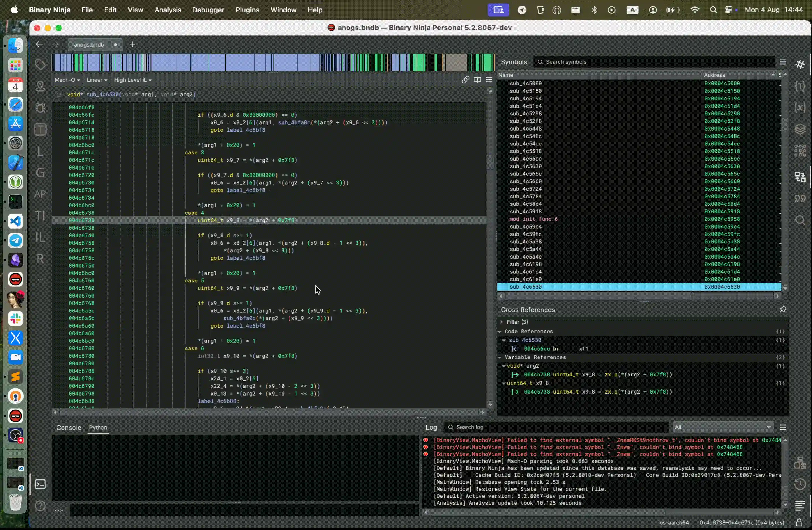Open the Debugger bug sidebar icon
Viewport: 812px width, 530px height.
tap(40, 108)
